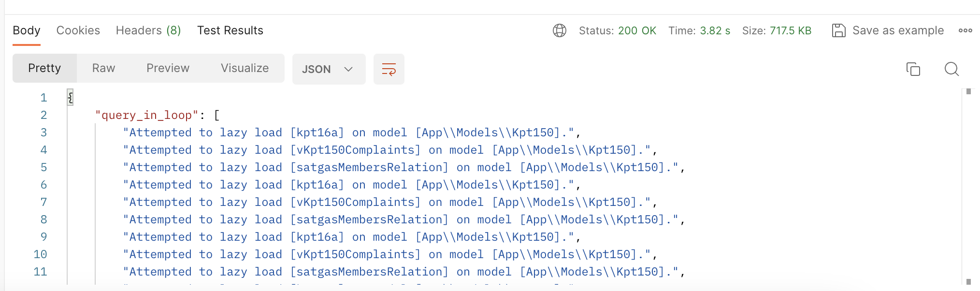Search the response with magnifier icon
This screenshot has height=291, width=980.
(951, 69)
